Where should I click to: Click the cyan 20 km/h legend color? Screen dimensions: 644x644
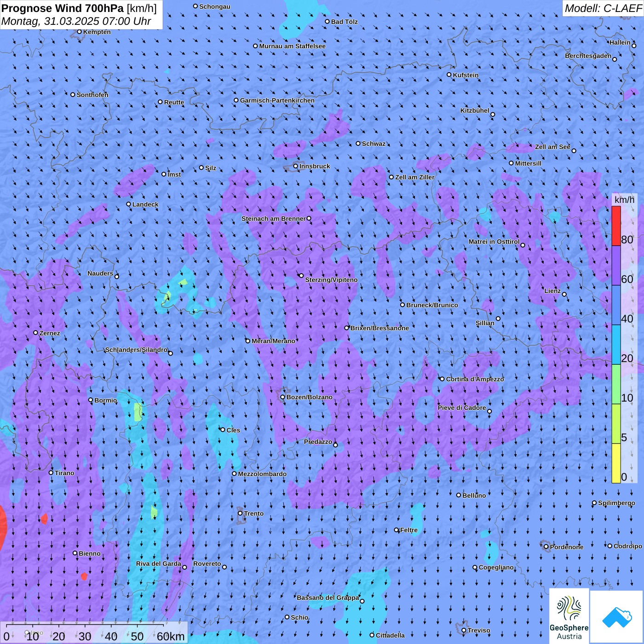pyautogui.click(x=616, y=345)
